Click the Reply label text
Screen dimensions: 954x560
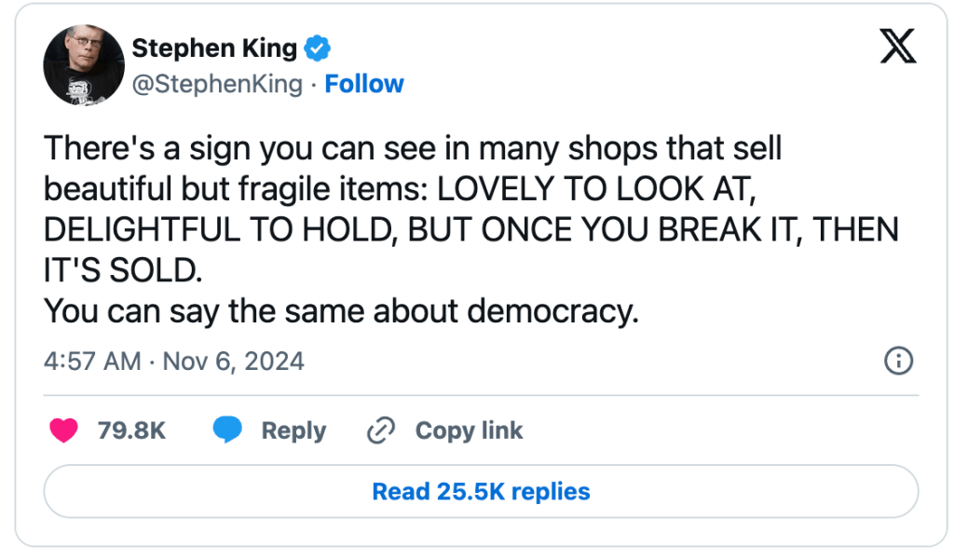(293, 430)
